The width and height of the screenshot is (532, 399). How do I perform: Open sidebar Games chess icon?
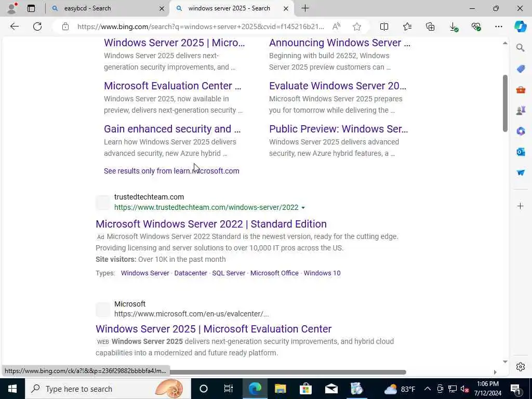pos(521,111)
